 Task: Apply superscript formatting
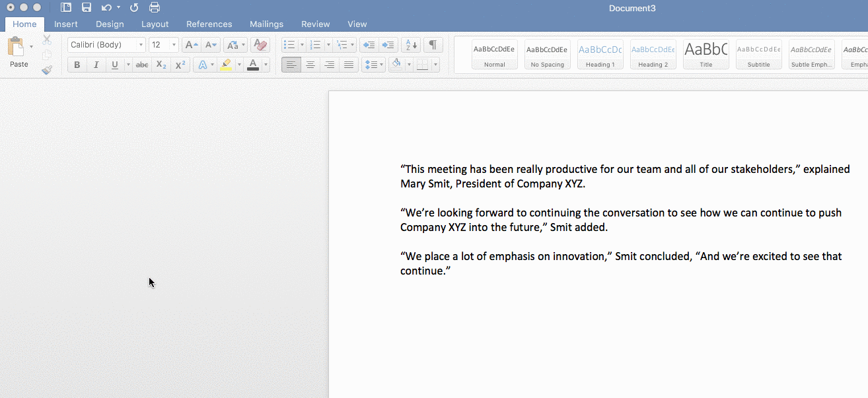pos(179,64)
